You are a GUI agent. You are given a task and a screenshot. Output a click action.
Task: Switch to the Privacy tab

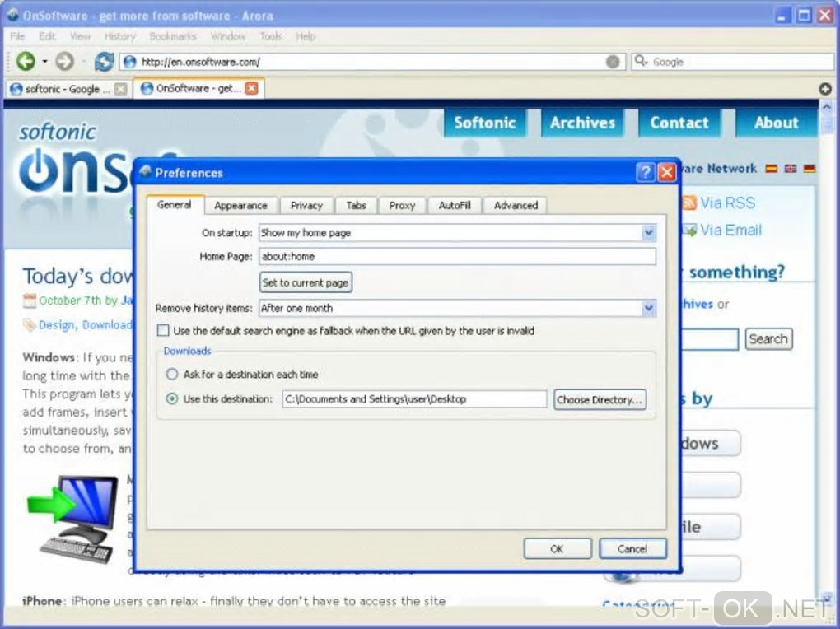(306, 205)
